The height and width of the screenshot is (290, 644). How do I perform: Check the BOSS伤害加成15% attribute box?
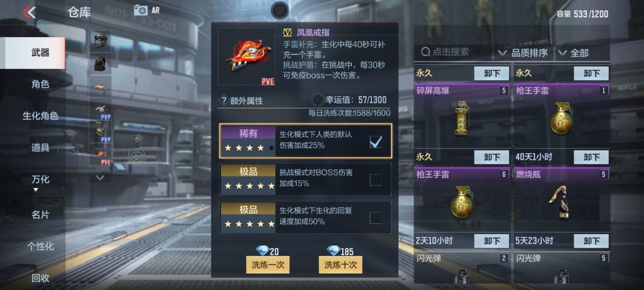(x=376, y=179)
